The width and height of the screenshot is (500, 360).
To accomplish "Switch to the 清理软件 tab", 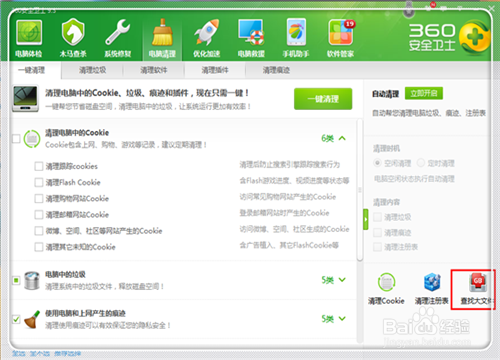I will [154, 70].
